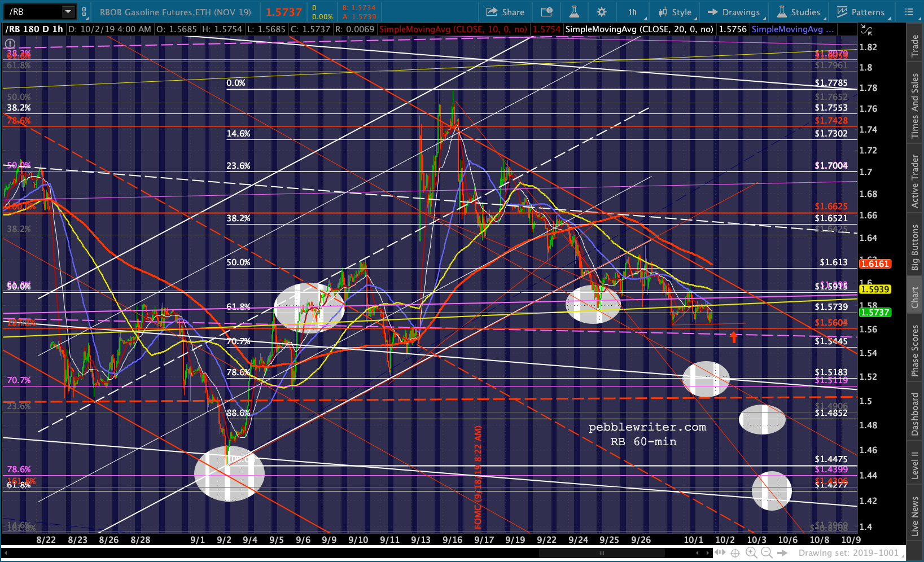Open the 1h timeframe dropdown
The width and height of the screenshot is (924, 562).
[x=632, y=12]
